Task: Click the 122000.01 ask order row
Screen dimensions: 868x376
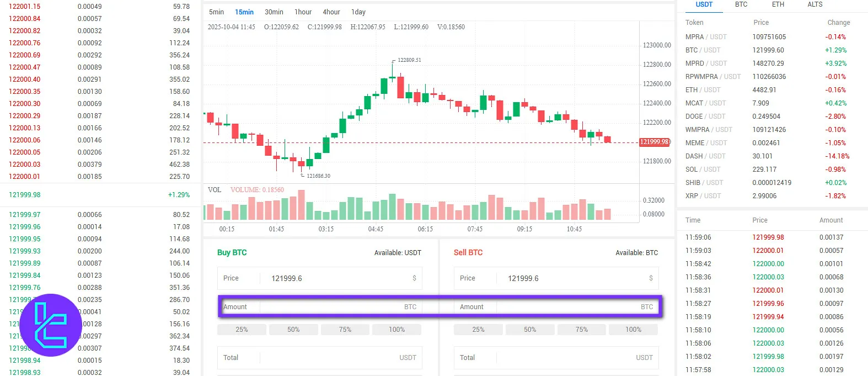Action: (99, 177)
